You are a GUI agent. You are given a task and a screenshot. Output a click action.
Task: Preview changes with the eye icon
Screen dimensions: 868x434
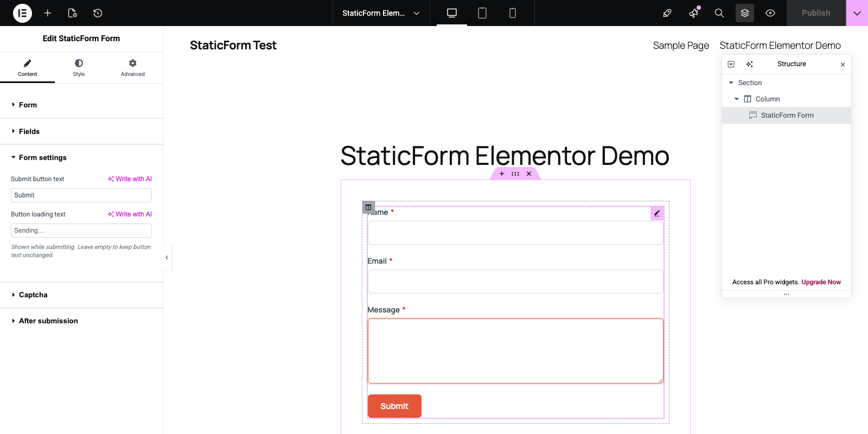coord(770,13)
